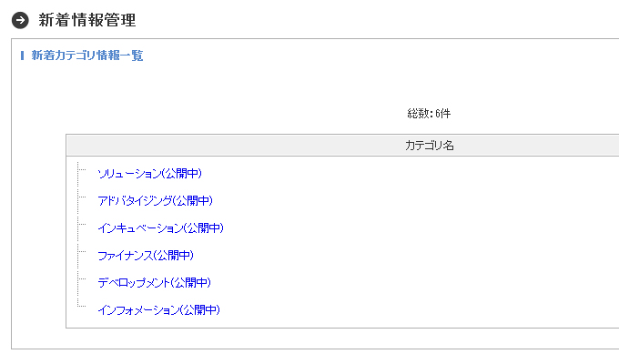The image size is (619, 364).
Task: Click the arrow circle icon beside 新着情報管理
Action: 20,20
